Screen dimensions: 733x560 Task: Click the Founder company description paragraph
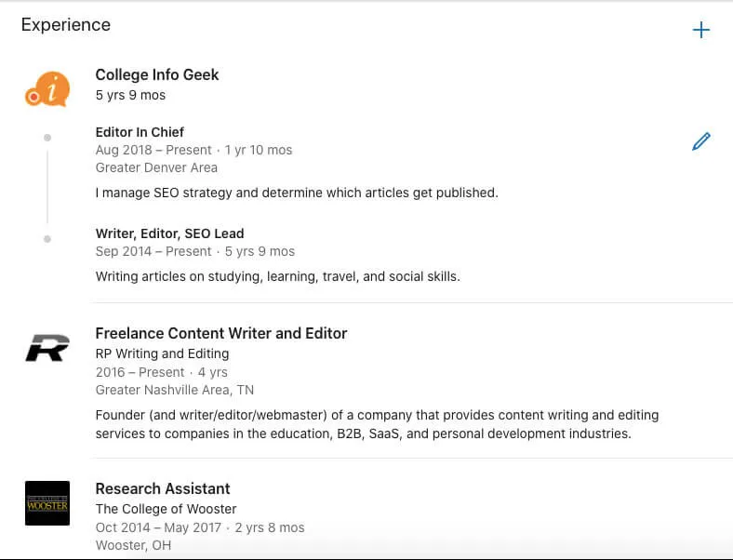pyautogui.click(x=377, y=424)
